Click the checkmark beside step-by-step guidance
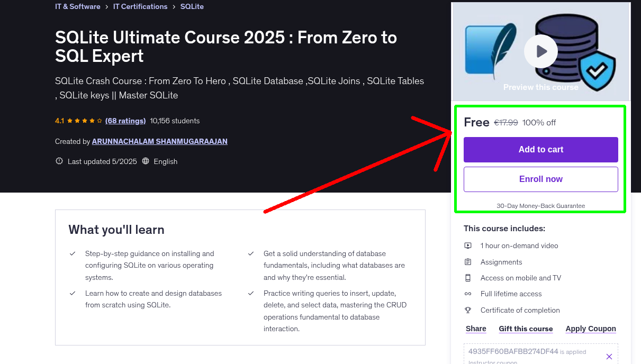The image size is (641, 364). pos(73,253)
